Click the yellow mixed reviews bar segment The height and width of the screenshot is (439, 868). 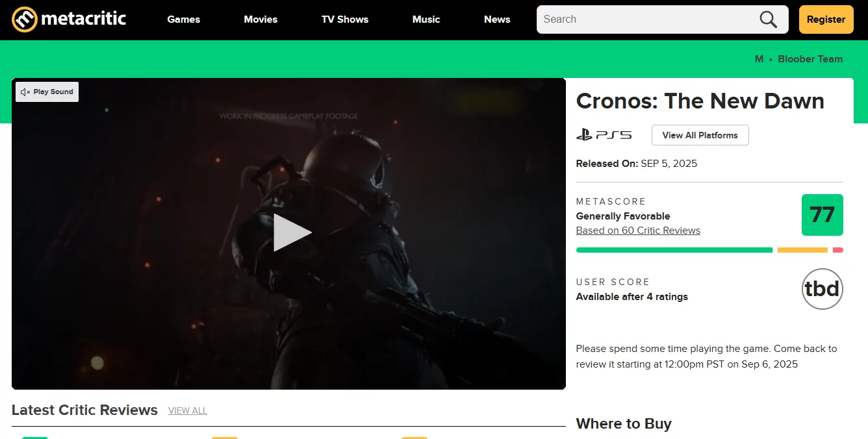(802, 250)
